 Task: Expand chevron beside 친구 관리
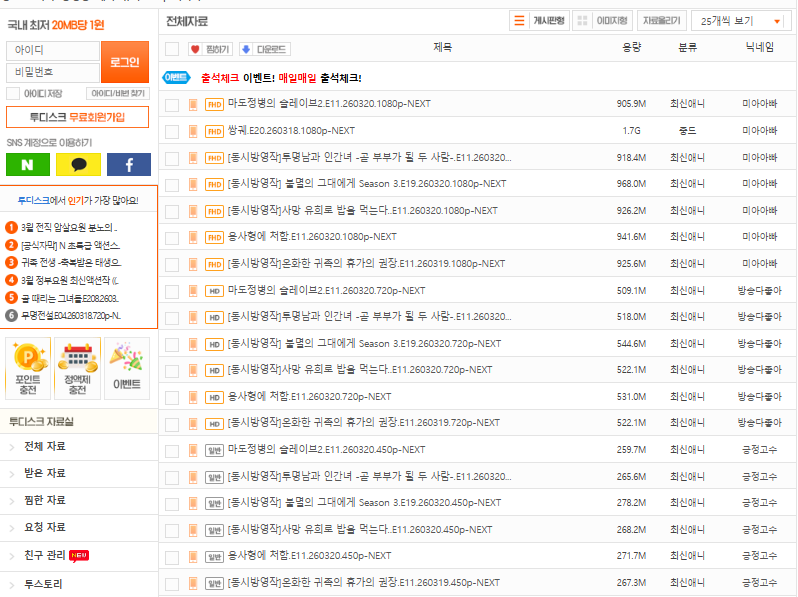[x=12, y=556]
